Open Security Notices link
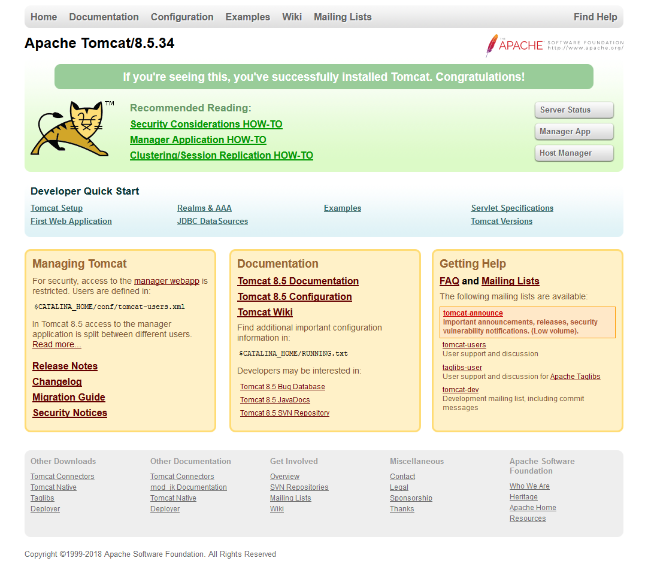Screen dimensions: 648x567 pos(70,413)
